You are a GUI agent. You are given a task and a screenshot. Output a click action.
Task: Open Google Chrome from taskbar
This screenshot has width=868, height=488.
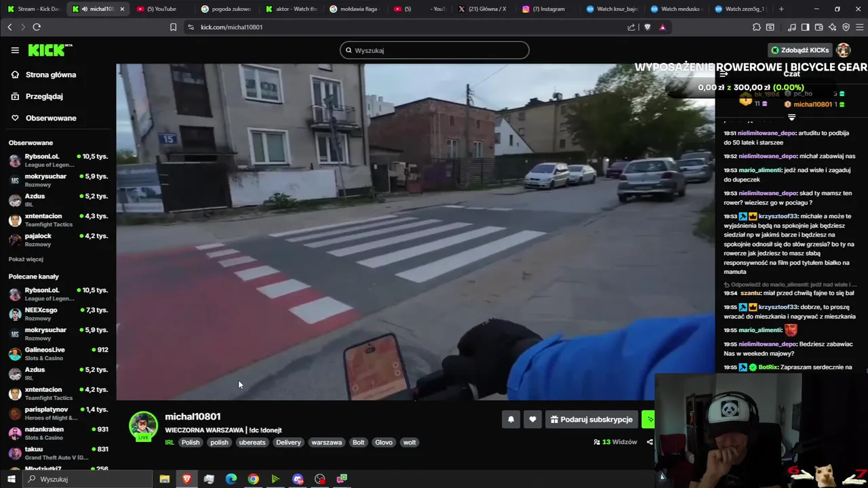(253, 479)
